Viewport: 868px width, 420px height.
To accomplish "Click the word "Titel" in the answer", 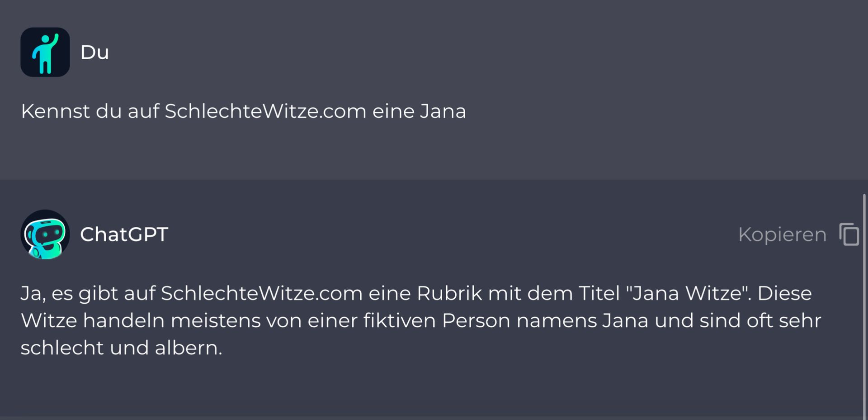I will pyautogui.click(x=599, y=293).
